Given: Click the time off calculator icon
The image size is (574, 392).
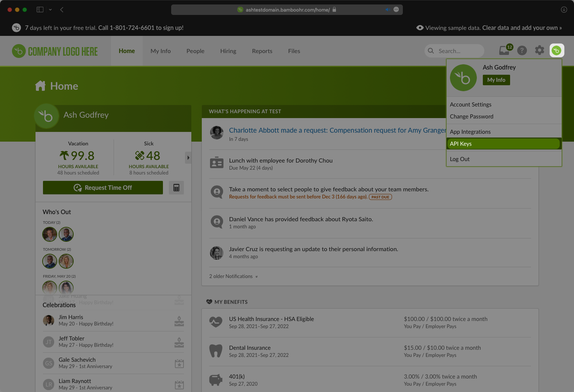Looking at the screenshot, I should coord(176,188).
